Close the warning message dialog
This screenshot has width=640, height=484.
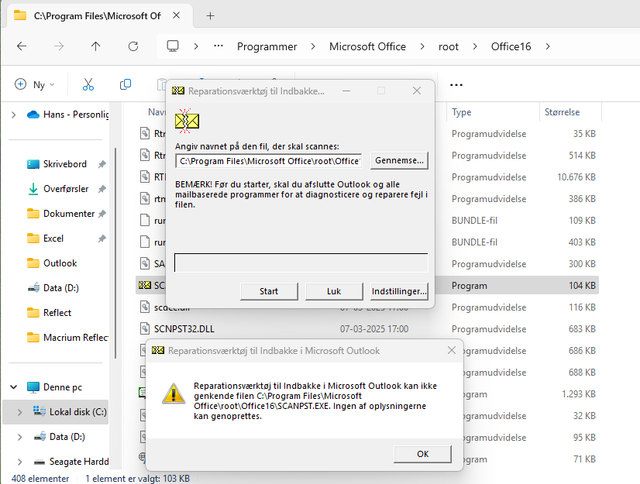451,350
